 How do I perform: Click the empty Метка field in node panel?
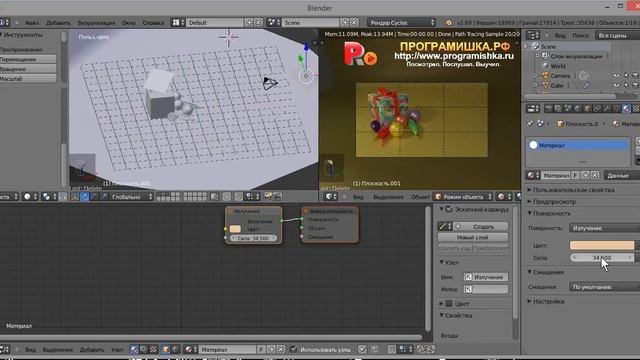(x=486, y=289)
